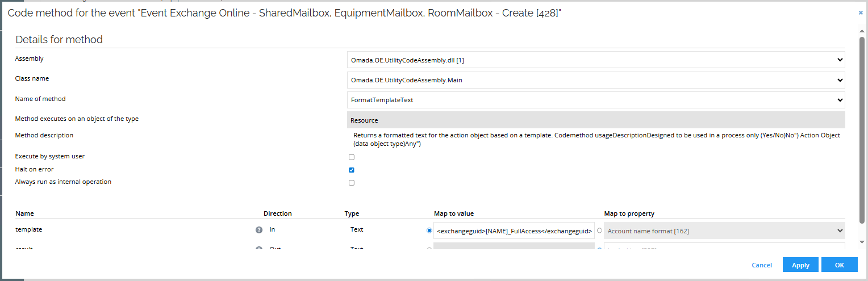Uncheck the Halt on error checkbox

pyautogui.click(x=352, y=170)
